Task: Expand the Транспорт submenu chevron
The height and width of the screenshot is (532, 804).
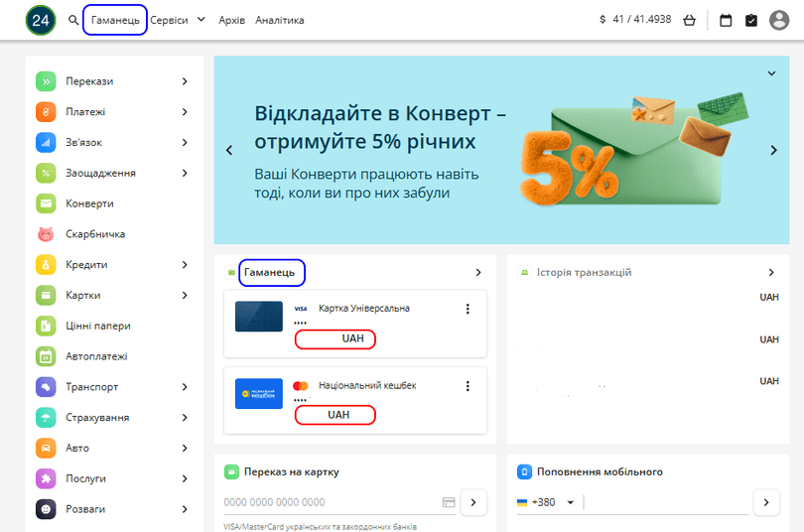Action: pos(185,387)
